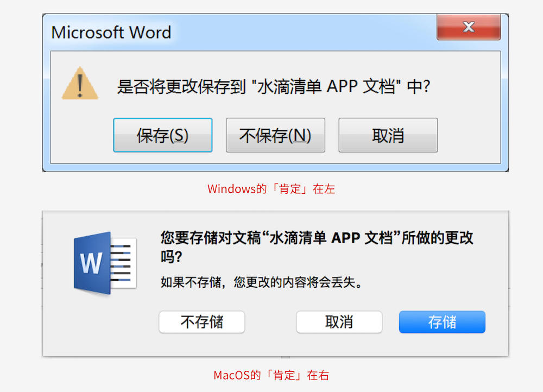This screenshot has height=392, width=543.
Task: Click 不存储 in the macOS Word dialog
Action: 202,322
